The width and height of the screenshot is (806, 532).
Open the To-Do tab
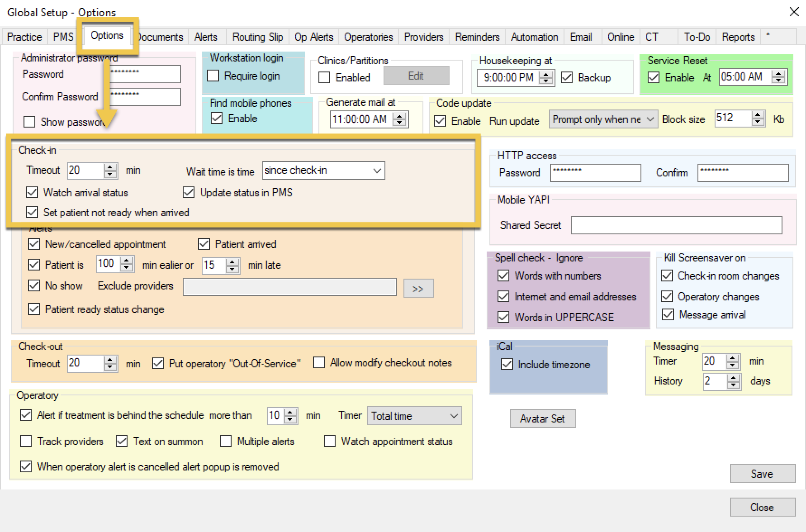697,37
